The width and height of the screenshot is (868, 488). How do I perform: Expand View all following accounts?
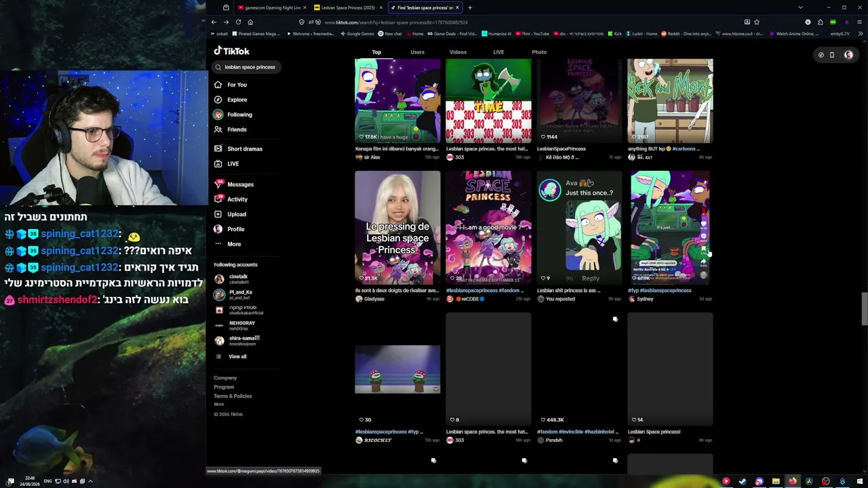click(231, 357)
